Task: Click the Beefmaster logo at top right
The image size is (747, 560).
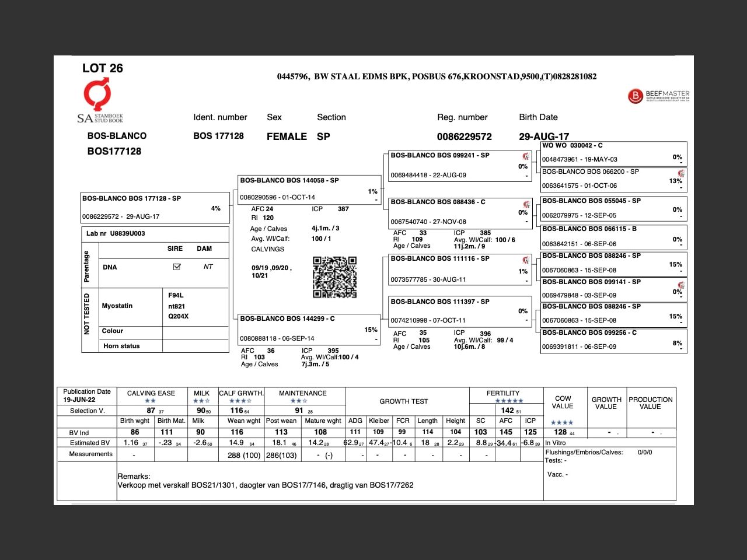Action: [x=659, y=96]
